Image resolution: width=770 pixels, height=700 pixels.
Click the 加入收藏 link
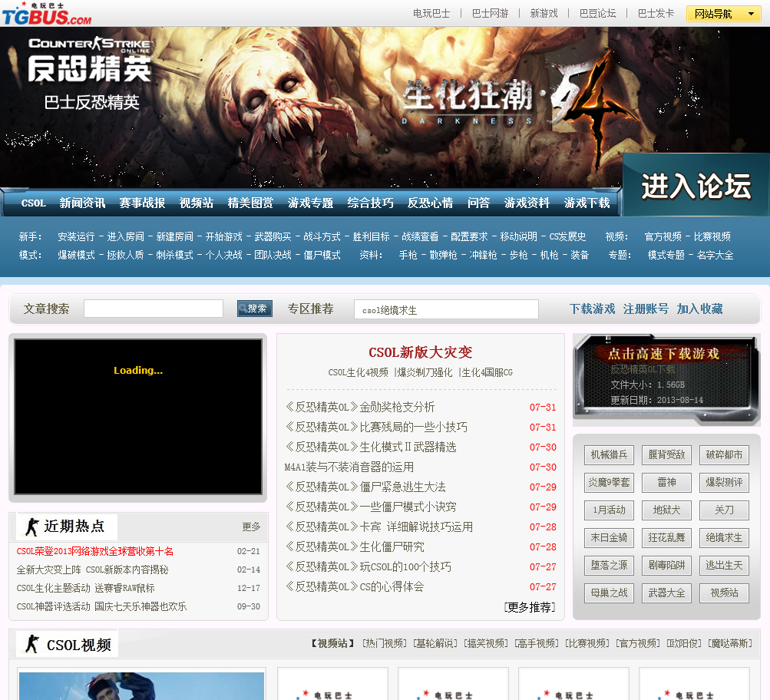(699, 309)
